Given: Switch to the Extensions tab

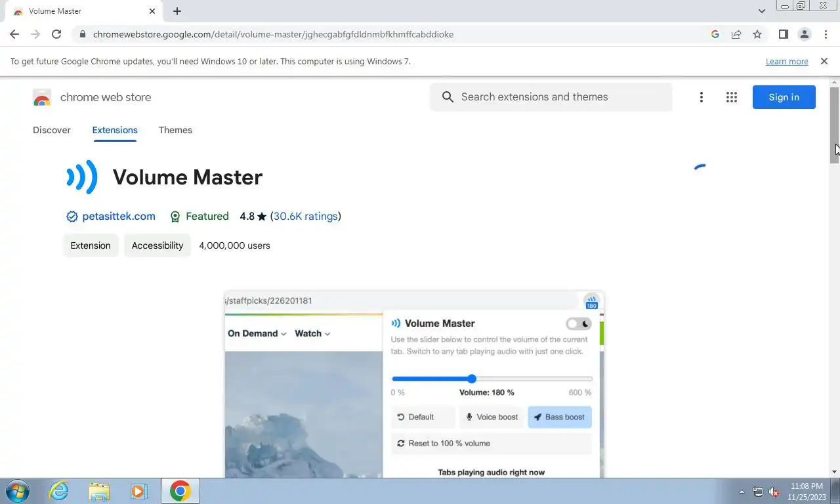Looking at the screenshot, I should (115, 130).
